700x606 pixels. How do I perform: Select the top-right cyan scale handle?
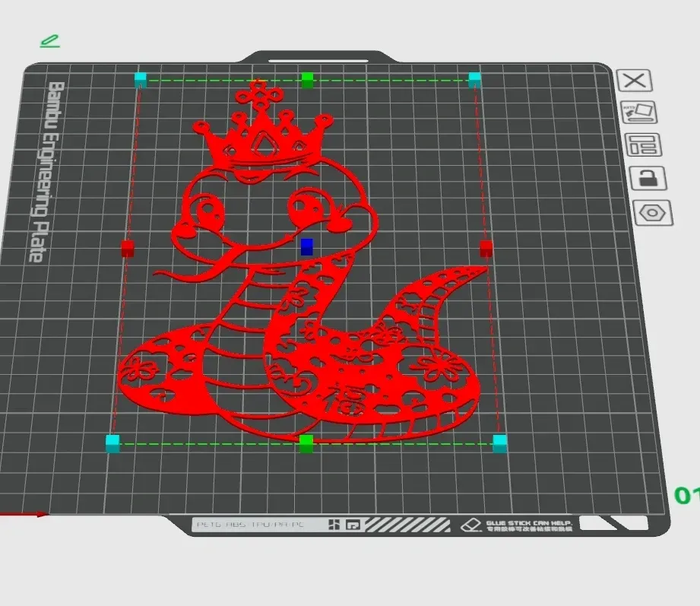point(474,80)
